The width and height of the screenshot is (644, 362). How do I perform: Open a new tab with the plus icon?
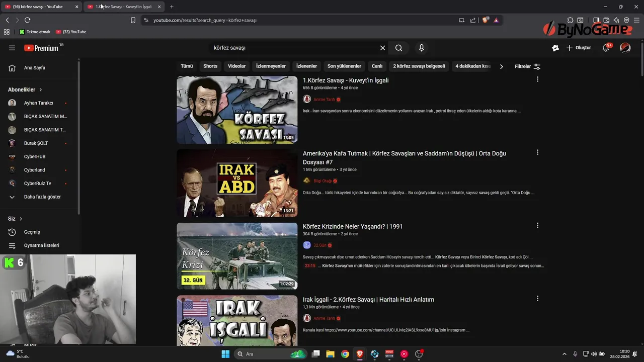pyautogui.click(x=172, y=7)
